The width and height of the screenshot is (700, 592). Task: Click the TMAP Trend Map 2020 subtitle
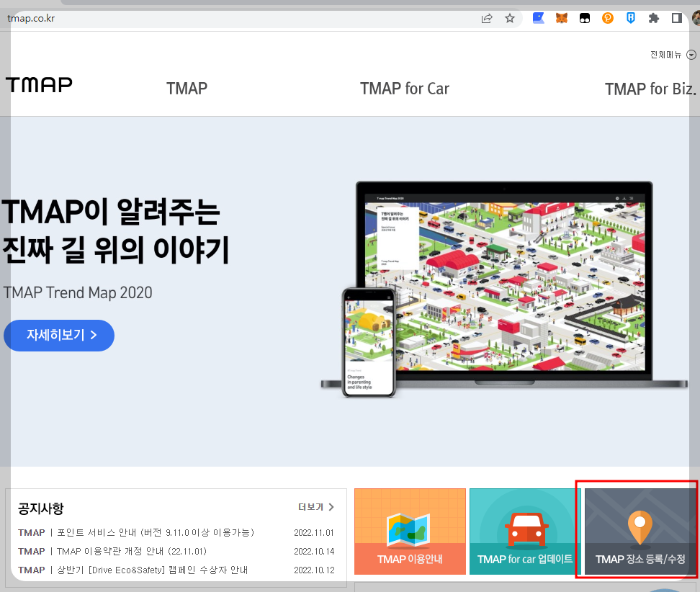click(x=78, y=293)
